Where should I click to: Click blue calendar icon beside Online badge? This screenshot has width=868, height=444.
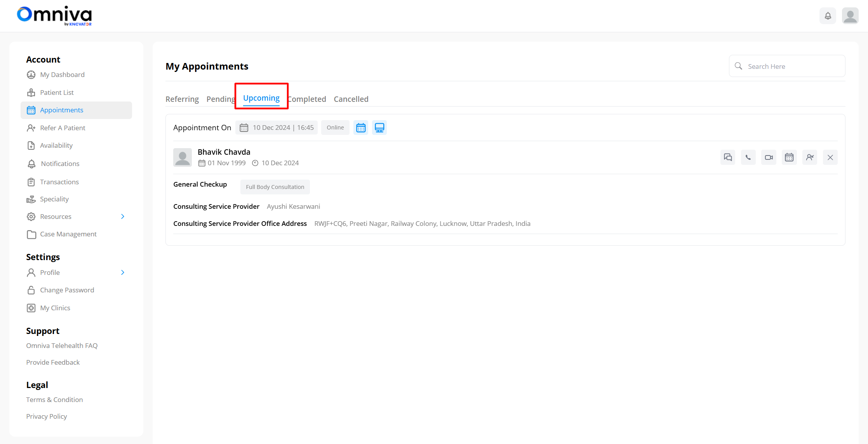tap(361, 128)
